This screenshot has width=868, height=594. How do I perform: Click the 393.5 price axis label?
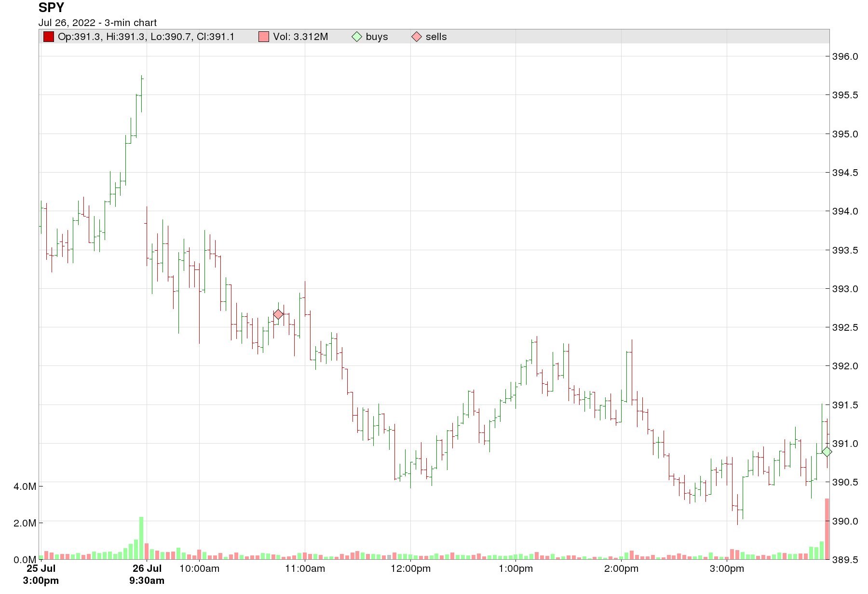tap(845, 250)
